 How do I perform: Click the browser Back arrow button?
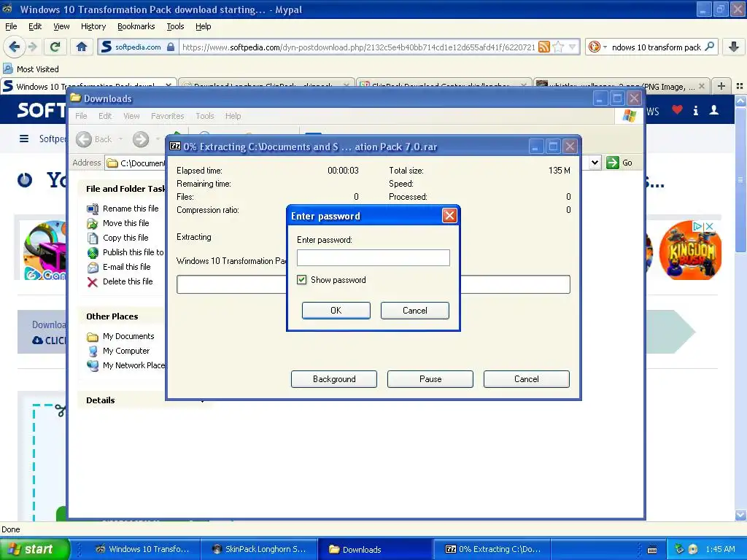15,47
